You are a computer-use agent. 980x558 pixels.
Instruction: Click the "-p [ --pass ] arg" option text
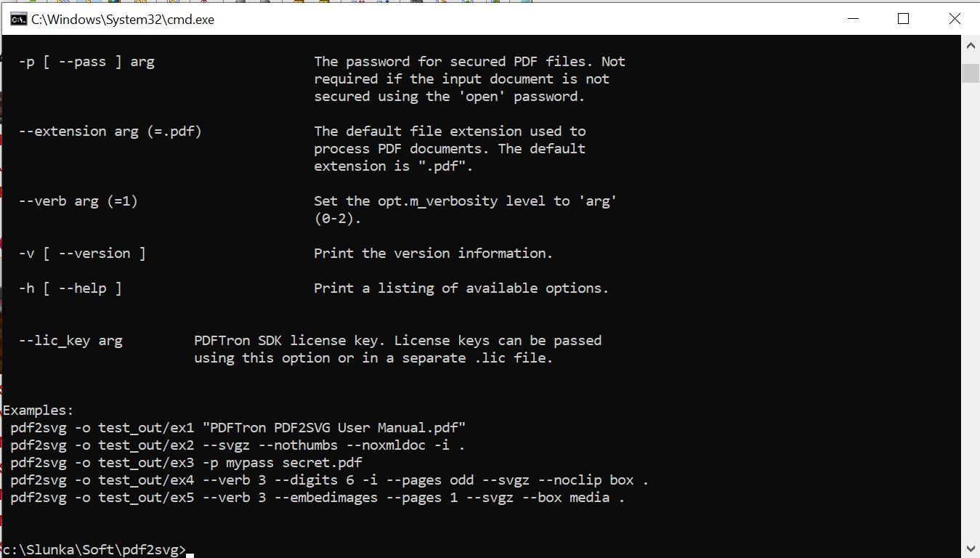click(86, 61)
